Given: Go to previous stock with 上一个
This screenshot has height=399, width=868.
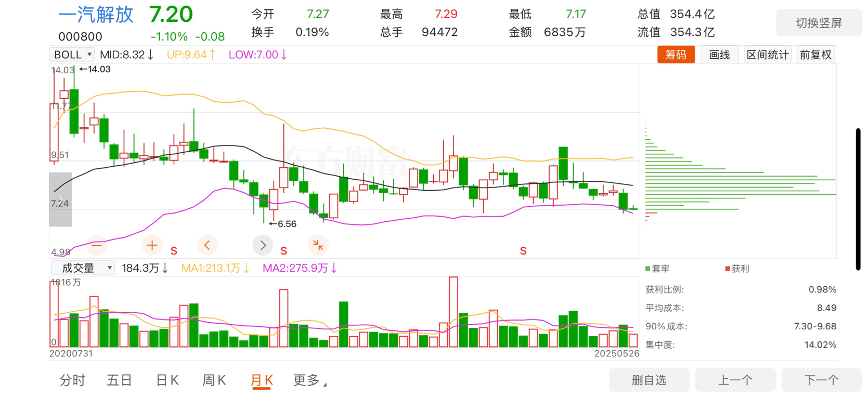Looking at the screenshot, I should tap(735, 380).
